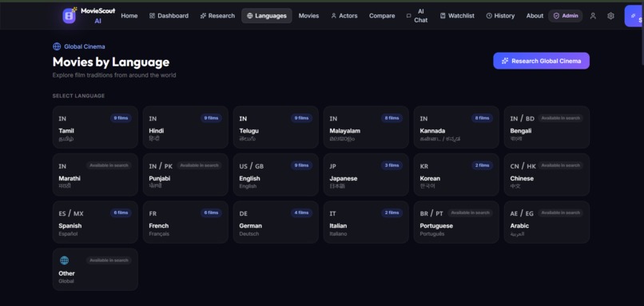Screen dimensions: 644x306
Task: Click the Research Global Cinema button
Action: [x=541, y=61]
